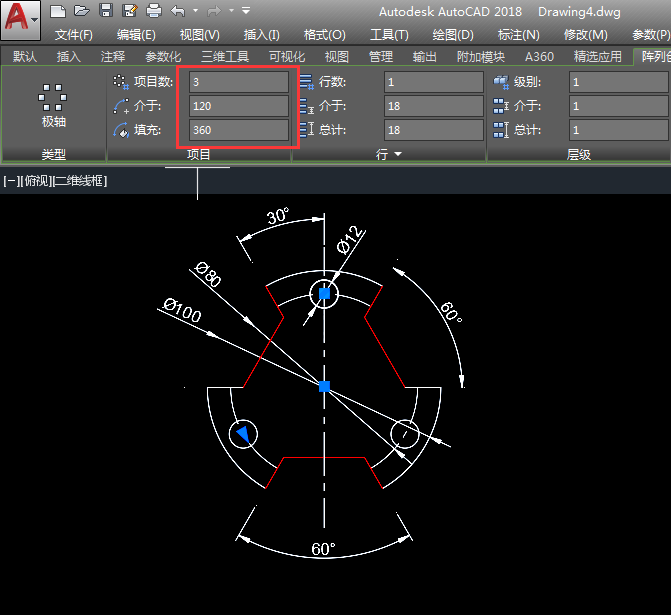
Task: Click the 项目数 input field showing 3
Action: 239,82
